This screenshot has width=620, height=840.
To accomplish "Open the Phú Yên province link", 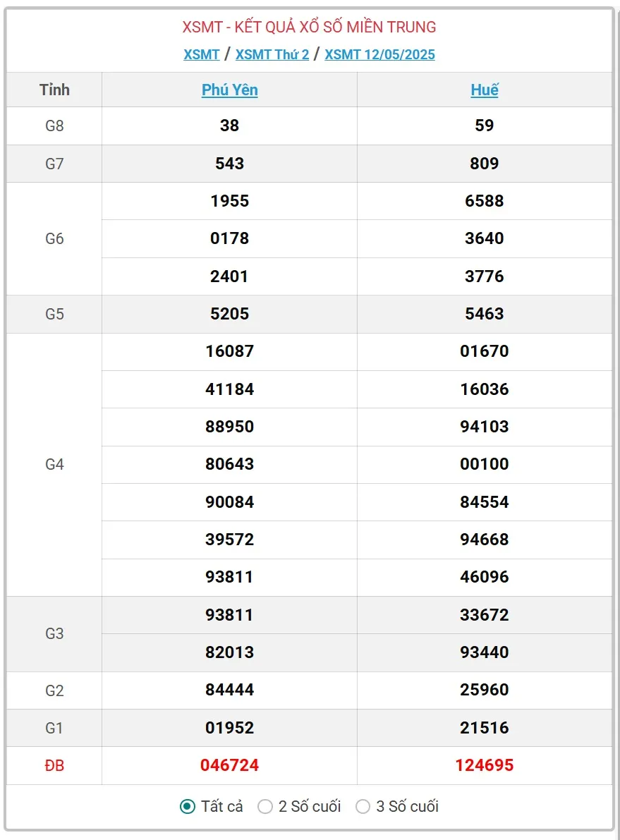I will click(x=230, y=90).
